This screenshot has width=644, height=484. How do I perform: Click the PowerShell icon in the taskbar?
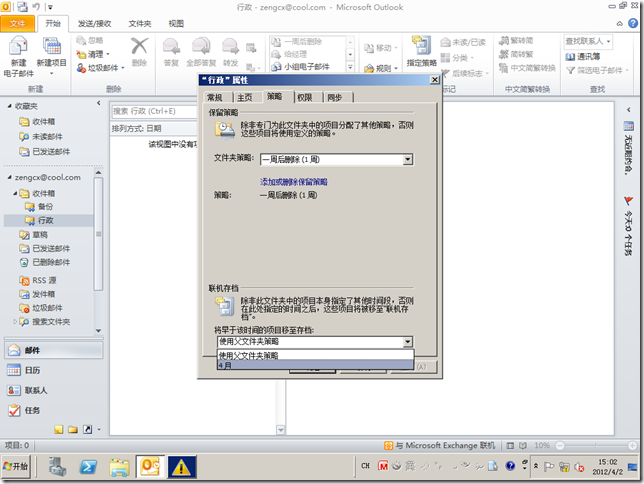[88, 466]
